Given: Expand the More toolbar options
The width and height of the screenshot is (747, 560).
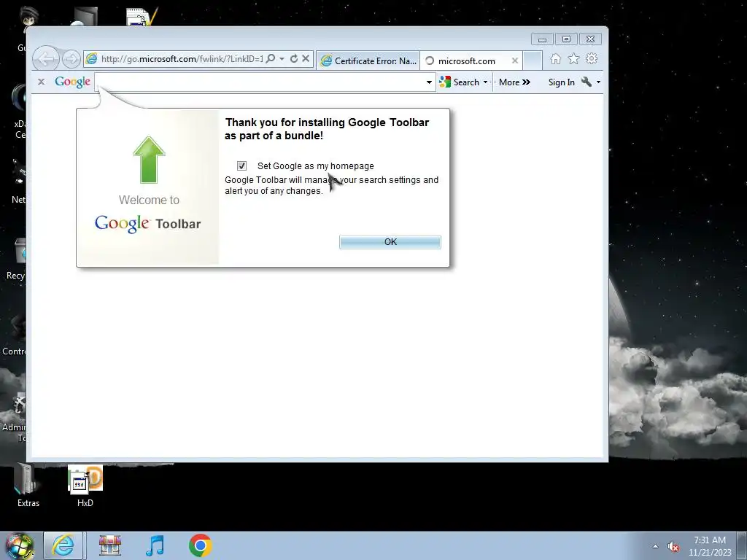Looking at the screenshot, I should 514,82.
